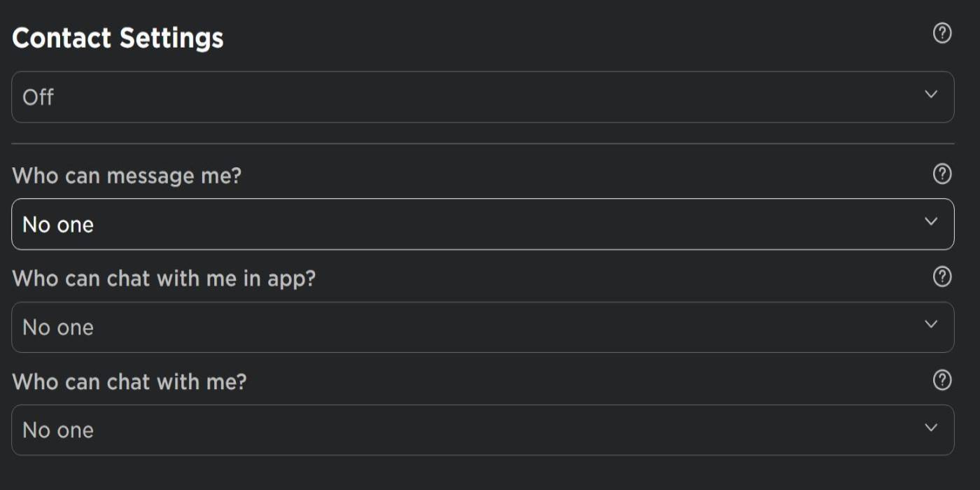Viewport: 980px width, 490px height.
Task: Click the "Who can chat with me in app?" label
Action: click(x=164, y=279)
